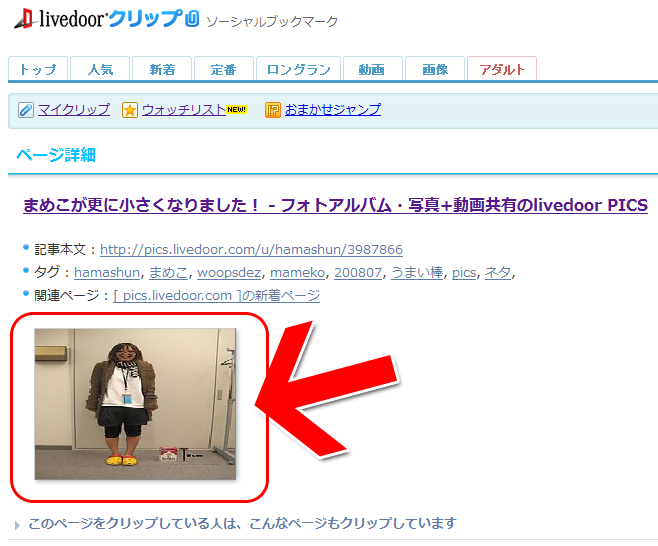Image resolution: width=658 pixels, height=546 pixels.
Task: Open the pics.livedoor.com の新着ページ link
Action: [x=217, y=295]
